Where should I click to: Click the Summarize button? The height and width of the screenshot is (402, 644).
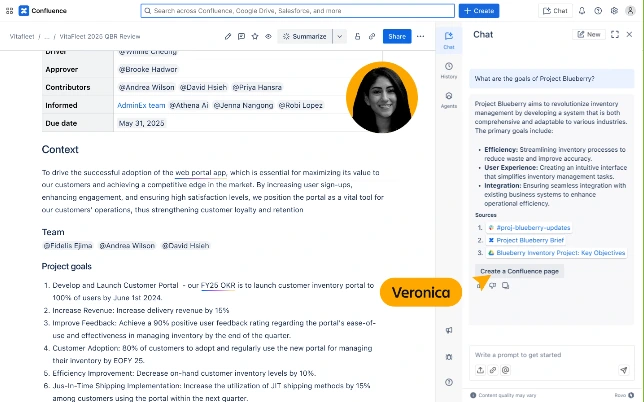[304, 37]
